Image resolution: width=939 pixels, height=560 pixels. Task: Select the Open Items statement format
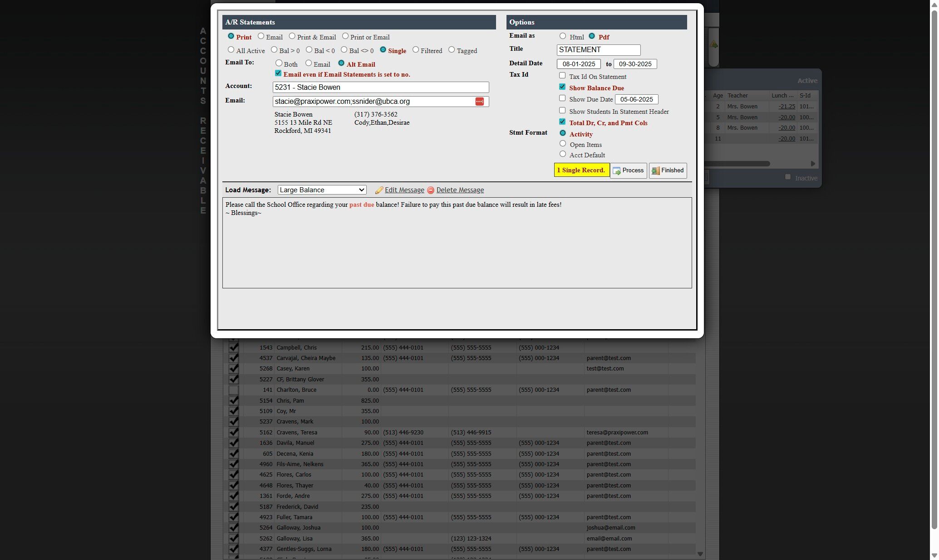(x=563, y=144)
